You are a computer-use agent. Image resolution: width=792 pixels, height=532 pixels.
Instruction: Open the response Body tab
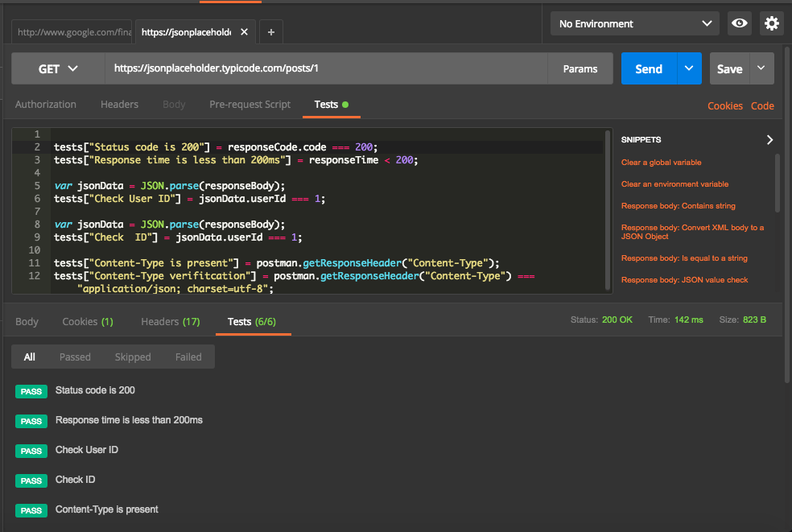27,322
